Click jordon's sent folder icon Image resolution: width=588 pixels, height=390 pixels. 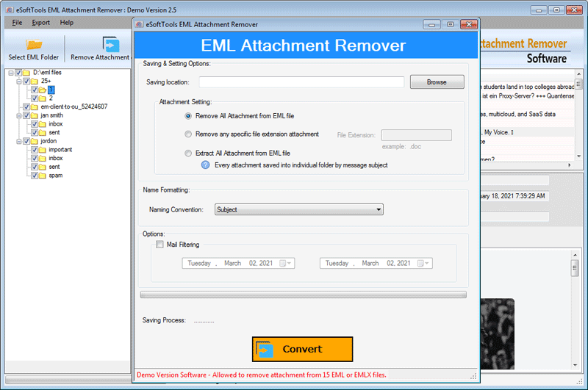[43, 167]
